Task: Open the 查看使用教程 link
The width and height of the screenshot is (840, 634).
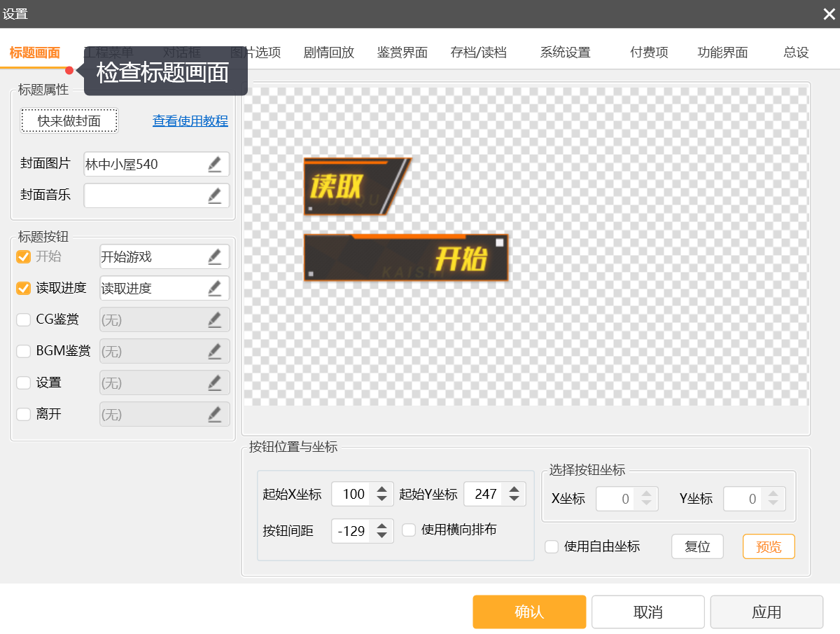Action: coord(190,121)
